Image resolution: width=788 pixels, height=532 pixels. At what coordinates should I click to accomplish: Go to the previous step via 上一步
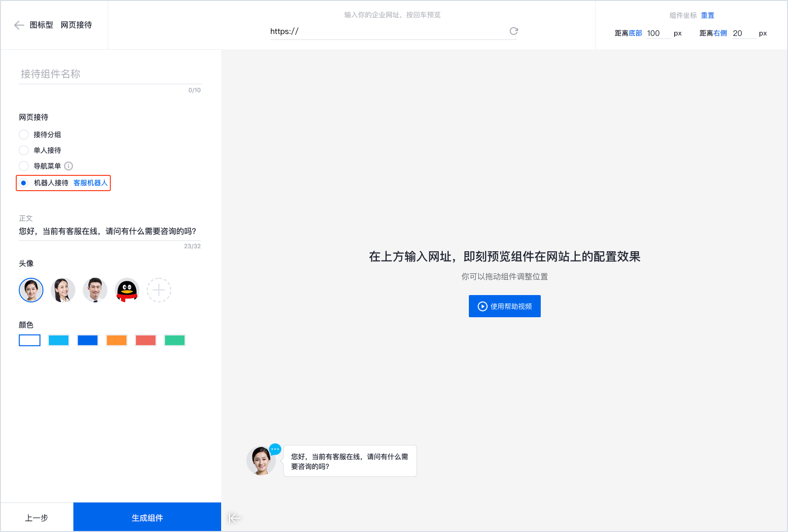37,517
